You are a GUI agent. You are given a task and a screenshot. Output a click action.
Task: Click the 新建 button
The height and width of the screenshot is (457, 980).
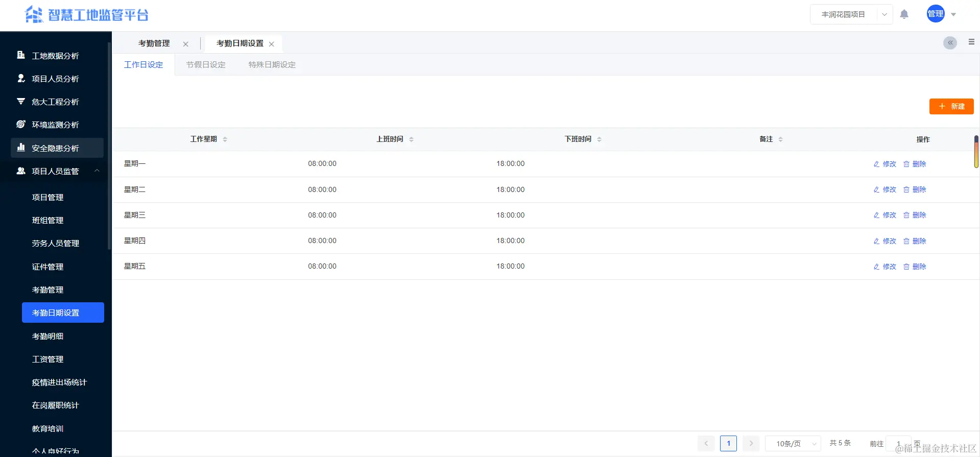[x=951, y=106]
